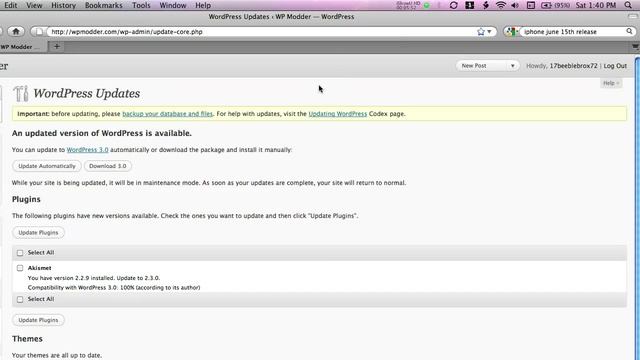The image size is (640, 360).
Task: Open the Google search engine selector
Action: [511, 31]
